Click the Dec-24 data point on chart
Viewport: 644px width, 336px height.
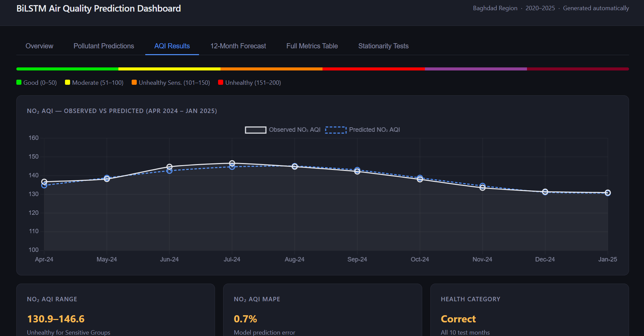[x=545, y=192]
